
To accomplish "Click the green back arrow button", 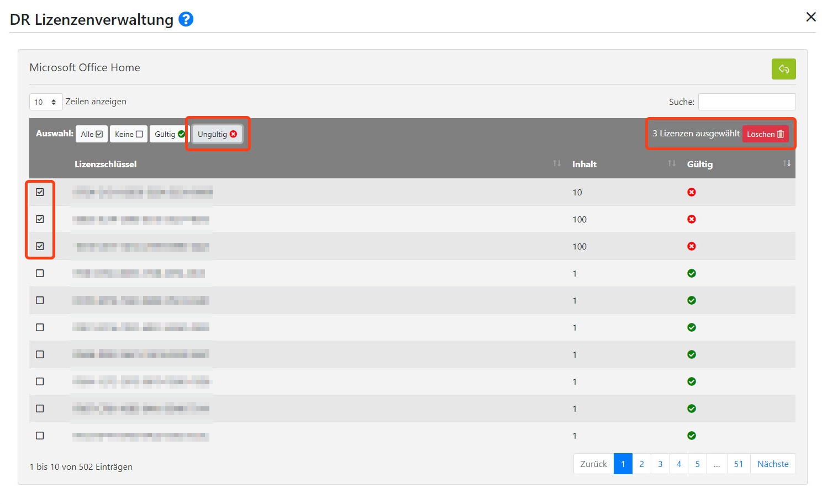I will coord(783,69).
